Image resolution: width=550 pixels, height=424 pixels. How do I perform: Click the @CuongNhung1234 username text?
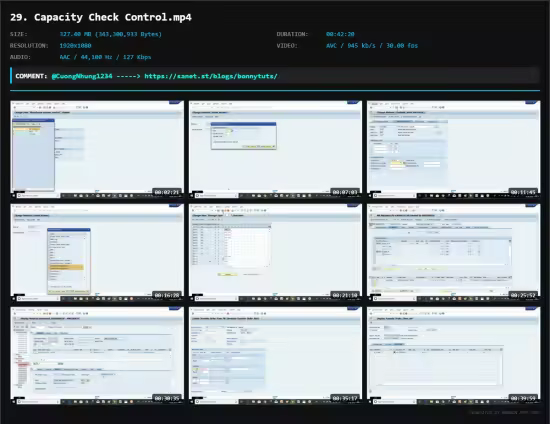82,76
